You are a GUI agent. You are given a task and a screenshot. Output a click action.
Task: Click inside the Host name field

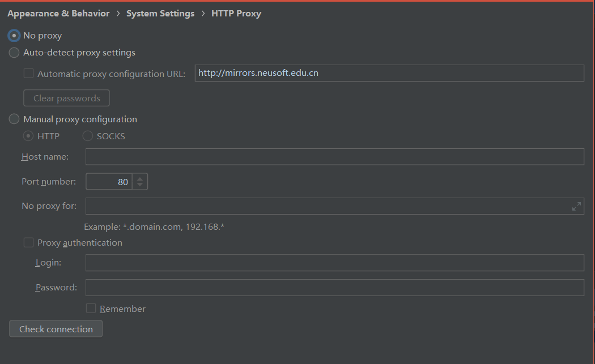coord(334,156)
